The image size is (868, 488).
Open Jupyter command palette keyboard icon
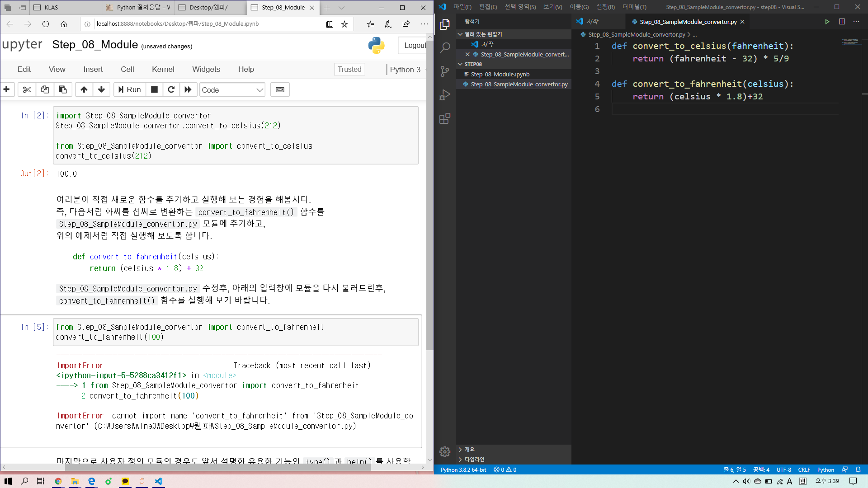280,89
